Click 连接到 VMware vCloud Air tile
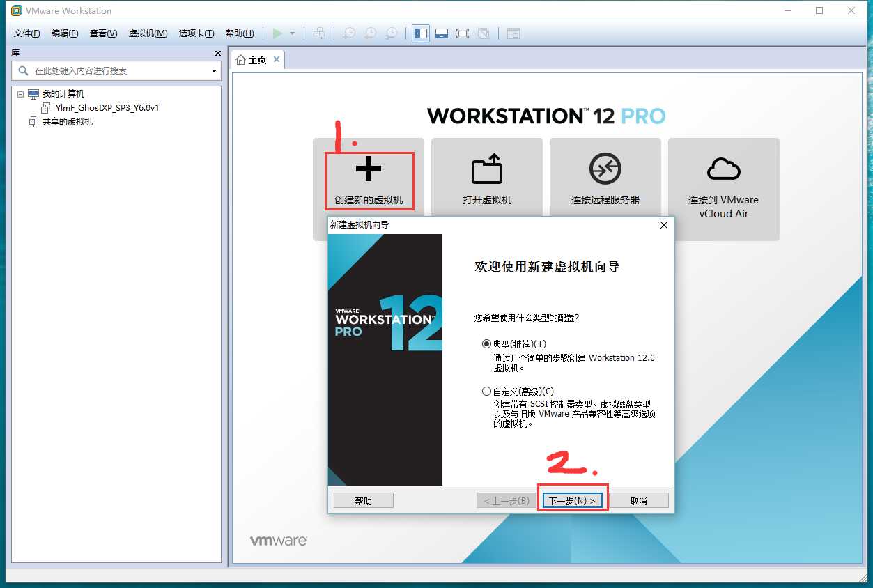 tap(724, 189)
